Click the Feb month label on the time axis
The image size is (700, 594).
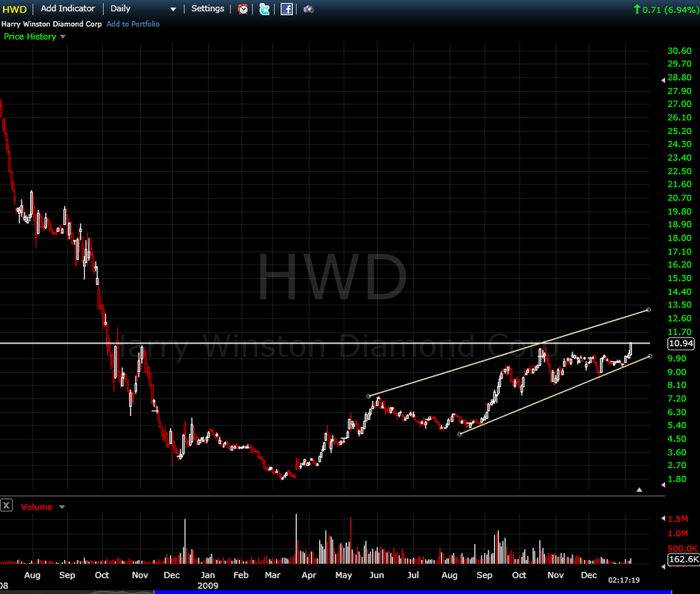pyautogui.click(x=241, y=575)
